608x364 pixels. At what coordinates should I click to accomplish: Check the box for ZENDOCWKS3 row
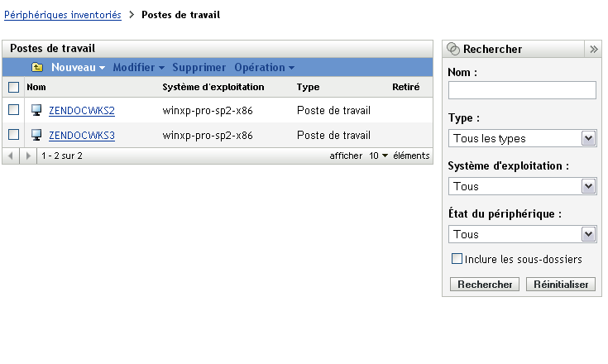point(13,135)
